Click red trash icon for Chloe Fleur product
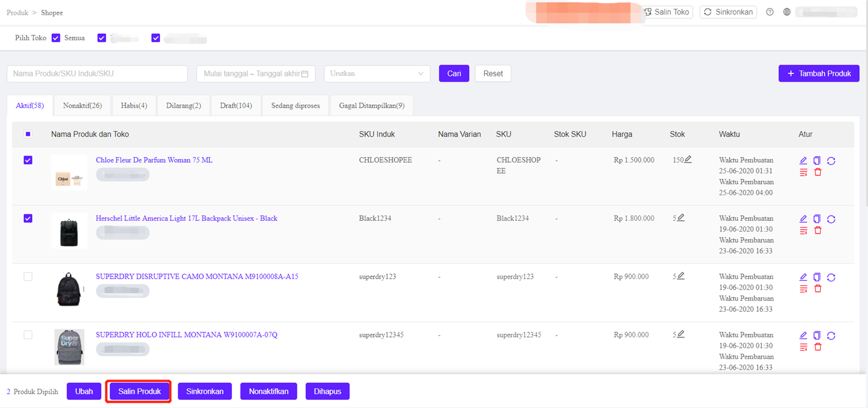The image size is (868, 408). tap(817, 172)
